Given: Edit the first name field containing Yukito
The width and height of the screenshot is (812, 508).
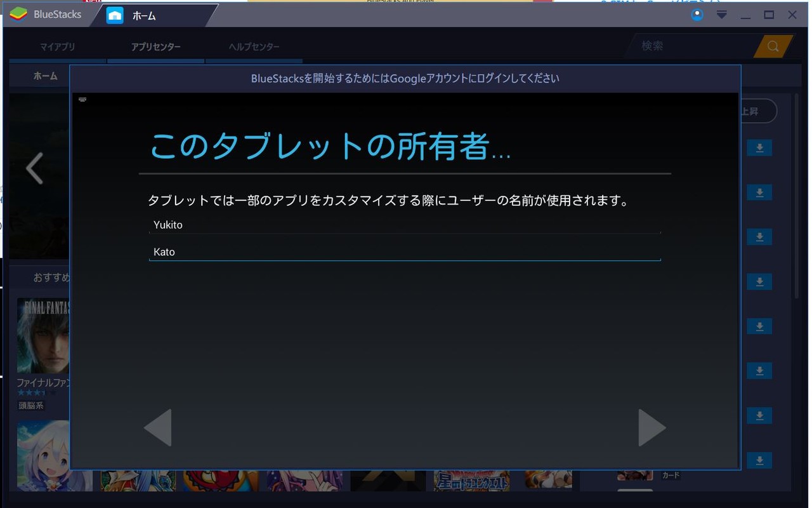Looking at the screenshot, I should (x=405, y=225).
